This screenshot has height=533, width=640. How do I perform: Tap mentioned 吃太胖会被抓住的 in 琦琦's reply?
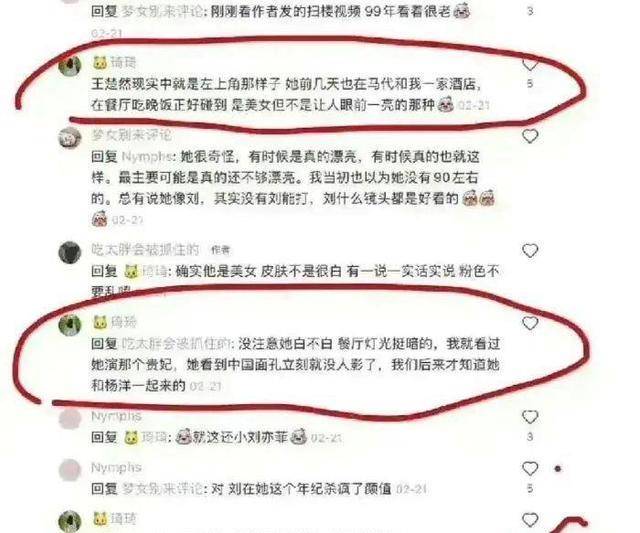[x=176, y=344]
